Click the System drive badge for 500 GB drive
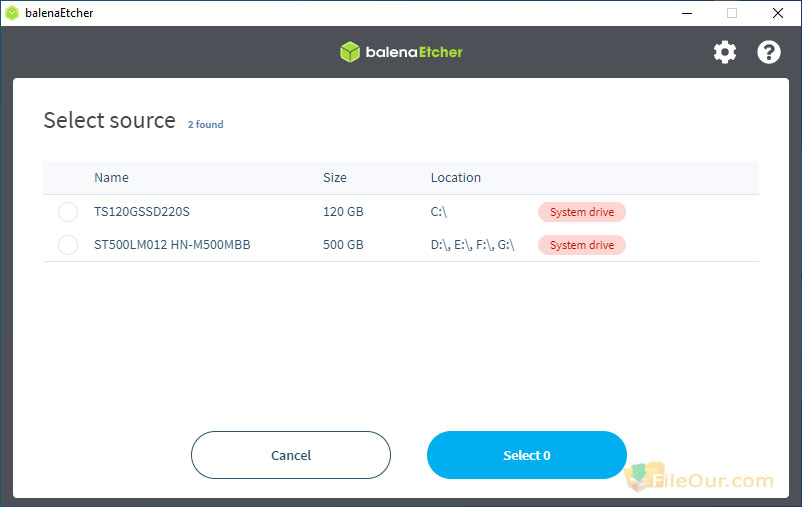The image size is (802, 507). (x=582, y=245)
